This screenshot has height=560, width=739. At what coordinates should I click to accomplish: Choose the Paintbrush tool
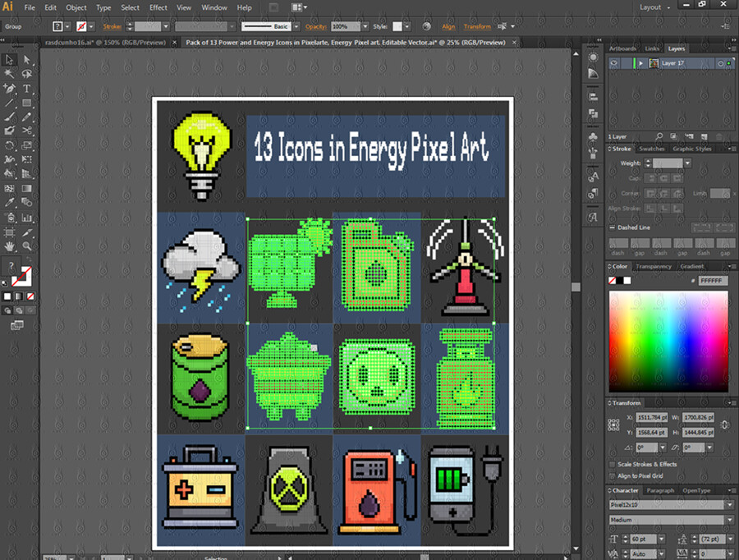pyautogui.click(x=10, y=116)
